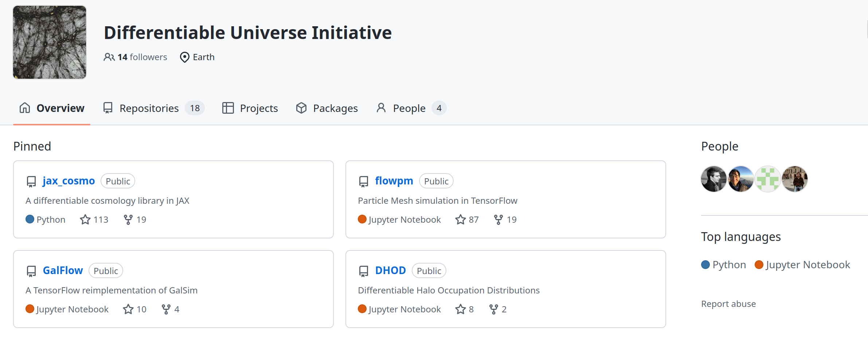Switch to the People tab
Viewport: 868px width, 347px height.
coord(411,108)
